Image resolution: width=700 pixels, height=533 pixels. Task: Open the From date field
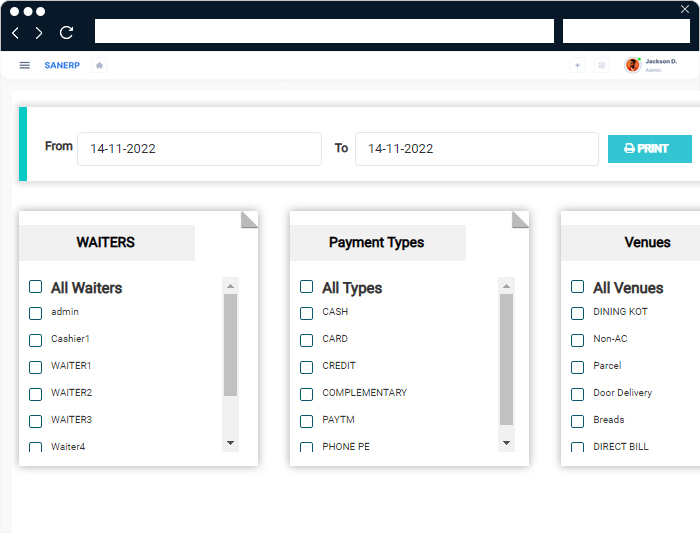tap(199, 149)
